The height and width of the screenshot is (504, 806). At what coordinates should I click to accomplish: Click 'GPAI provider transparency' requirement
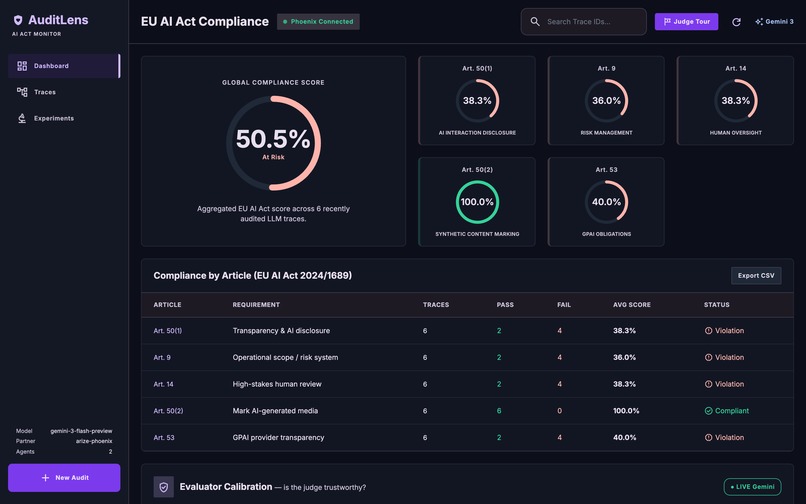coord(278,438)
